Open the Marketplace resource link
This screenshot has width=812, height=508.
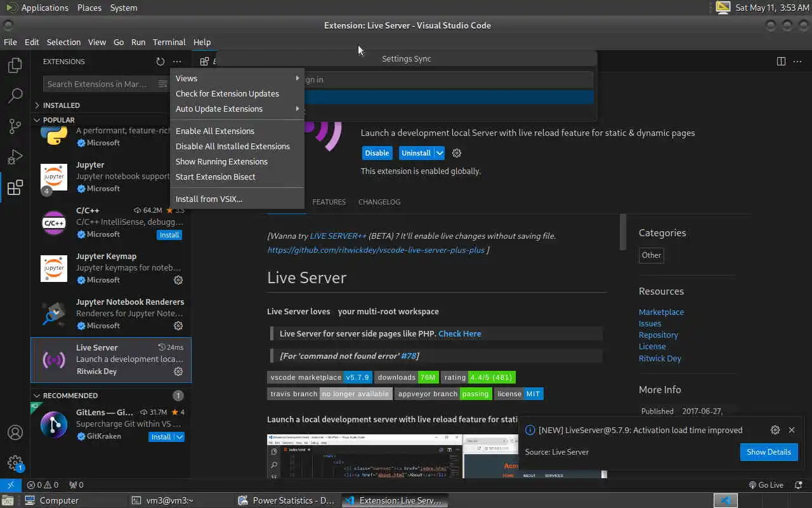click(x=661, y=312)
